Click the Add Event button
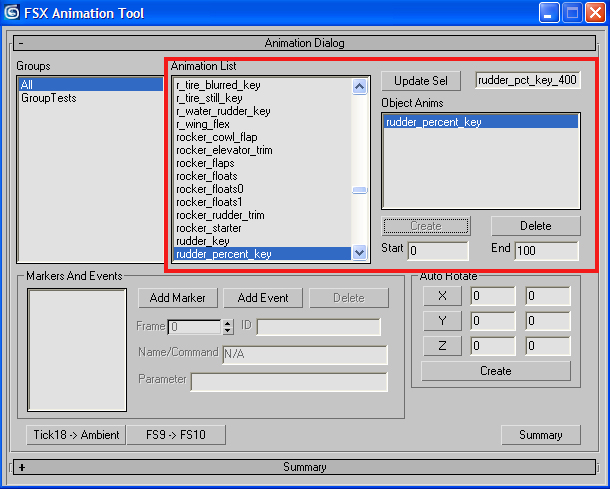The image size is (610, 489). [x=262, y=297]
